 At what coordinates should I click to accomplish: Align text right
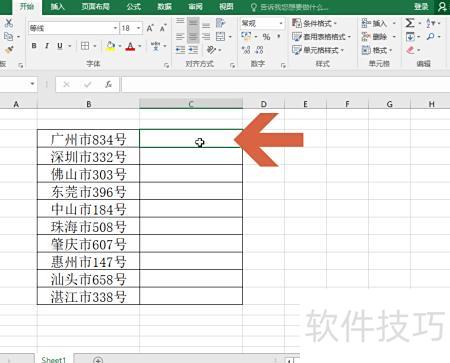pyautogui.click(x=206, y=36)
